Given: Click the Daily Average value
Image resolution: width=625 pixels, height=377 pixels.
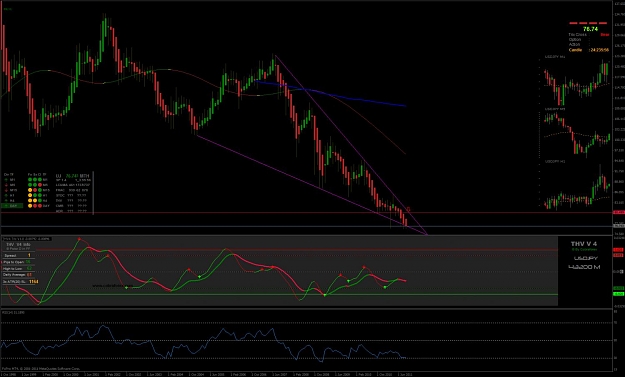Looking at the screenshot, I should (29, 275).
